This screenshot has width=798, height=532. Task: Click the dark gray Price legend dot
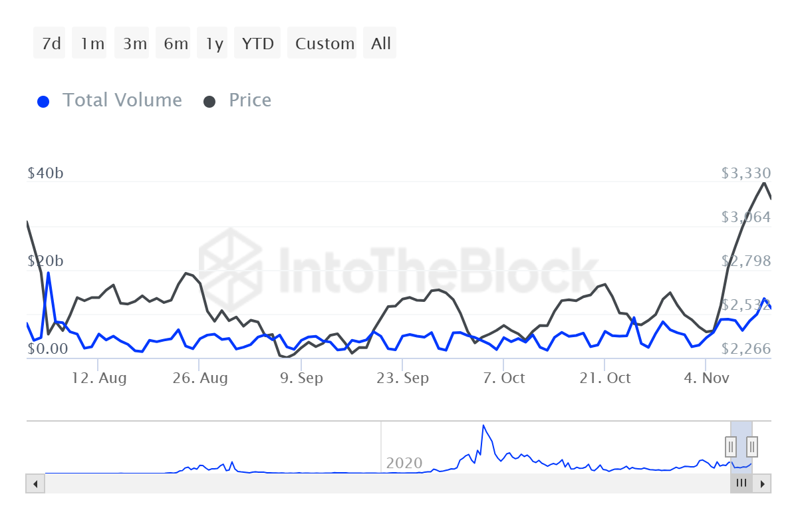pos(210,102)
